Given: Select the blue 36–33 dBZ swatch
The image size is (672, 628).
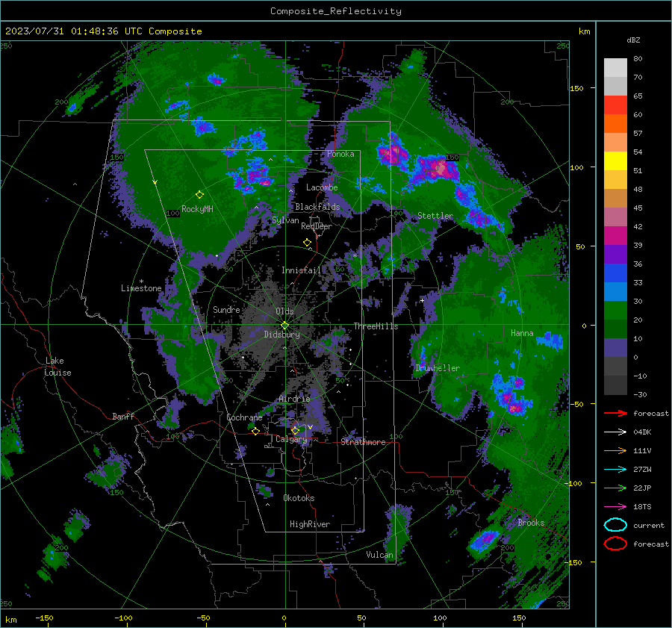Looking at the screenshot, I should click(x=615, y=273).
